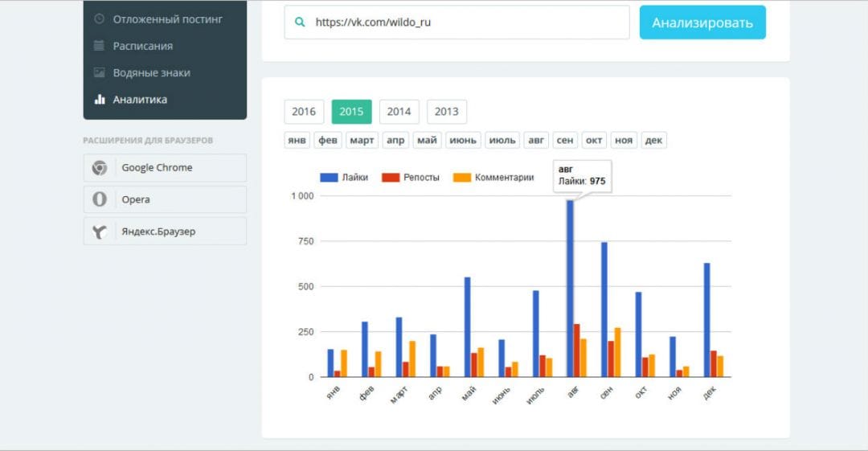Click the 500 y-axis label
Image resolution: width=868 pixels, height=451 pixels.
tap(306, 286)
